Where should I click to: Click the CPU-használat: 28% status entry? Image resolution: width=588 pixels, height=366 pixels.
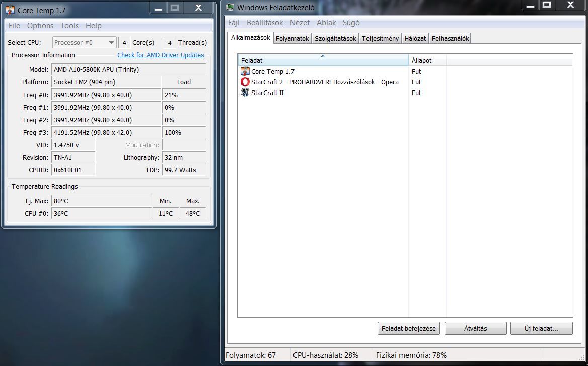pos(326,355)
